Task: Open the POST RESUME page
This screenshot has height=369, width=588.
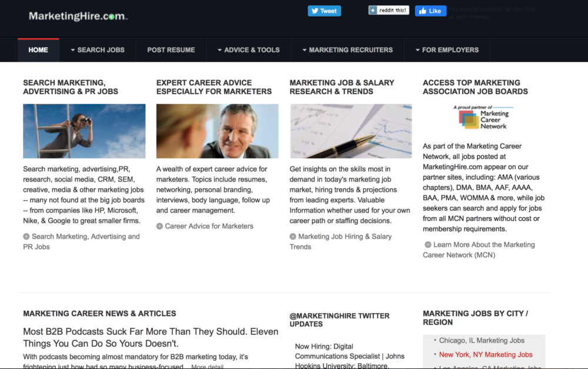Action: 171,50
